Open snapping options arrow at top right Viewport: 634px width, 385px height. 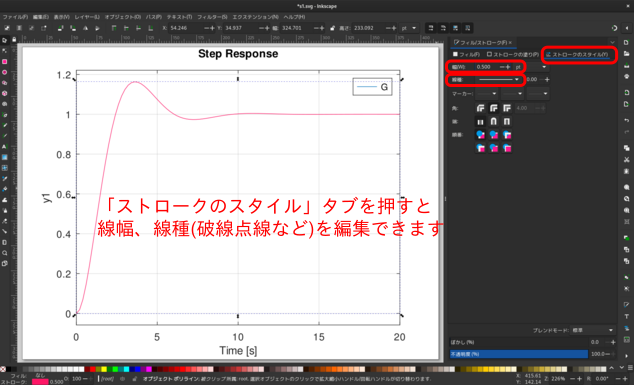pos(626,28)
